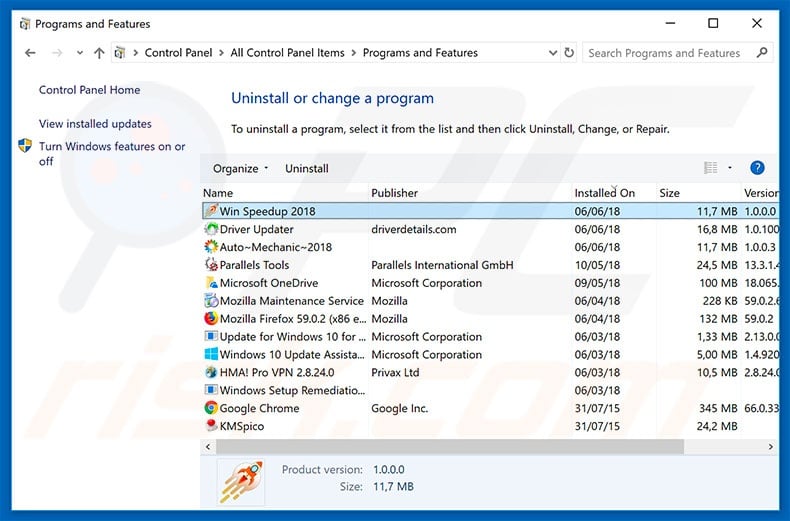Viewport: 790px width, 521px height.
Task: Open View installed updates link
Action: coord(95,123)
